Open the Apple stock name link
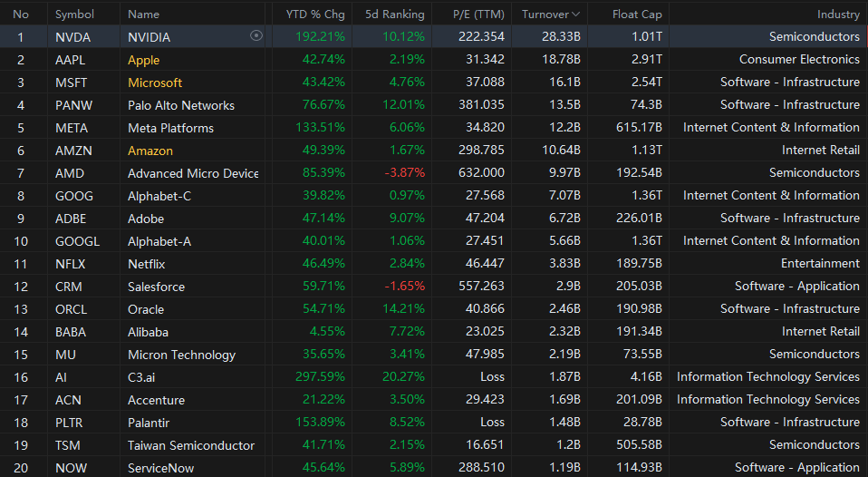 143,60
